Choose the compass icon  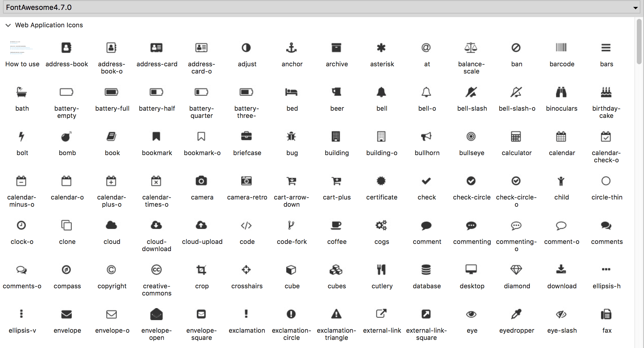click(66, 270)
